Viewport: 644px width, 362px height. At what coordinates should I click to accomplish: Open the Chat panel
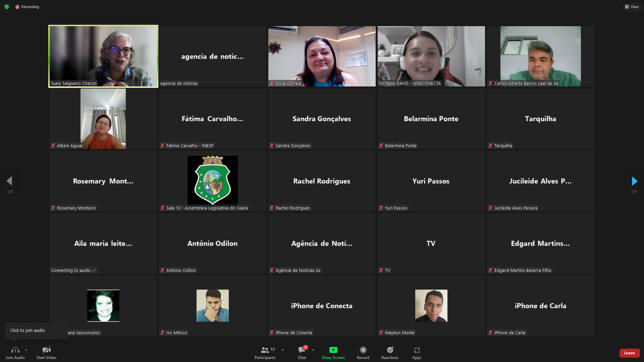click(302, 350)
